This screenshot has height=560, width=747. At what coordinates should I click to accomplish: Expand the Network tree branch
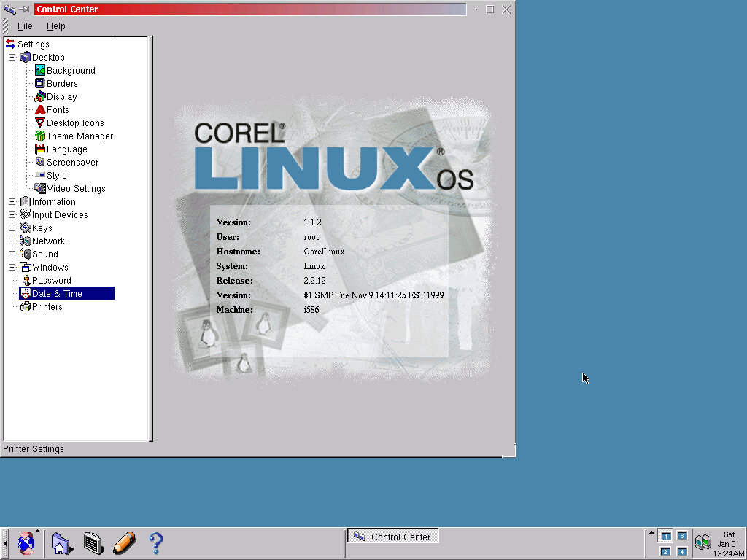pyautogui.click(x=12, y=241)
